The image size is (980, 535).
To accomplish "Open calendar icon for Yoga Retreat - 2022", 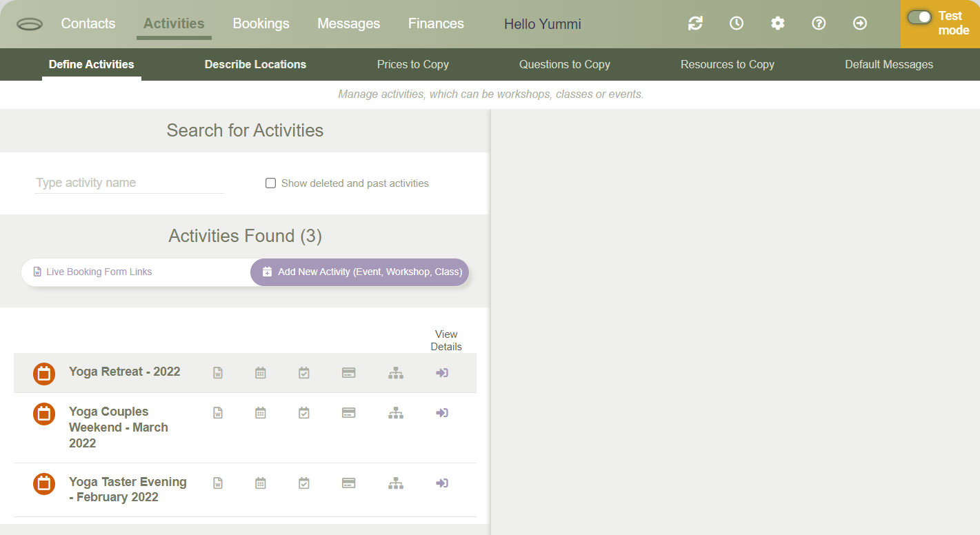I will [x=261, y=373].
